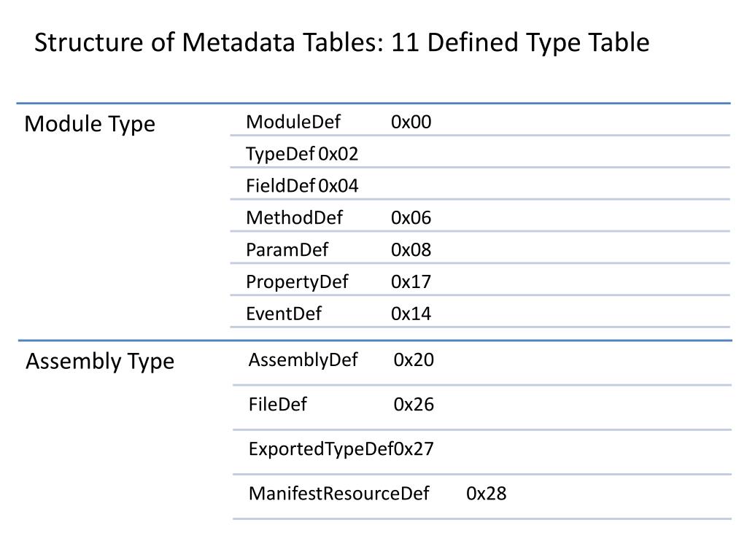The image size is (747, 560).
Task: Select the EventDef row label
Action: point(284,314)
